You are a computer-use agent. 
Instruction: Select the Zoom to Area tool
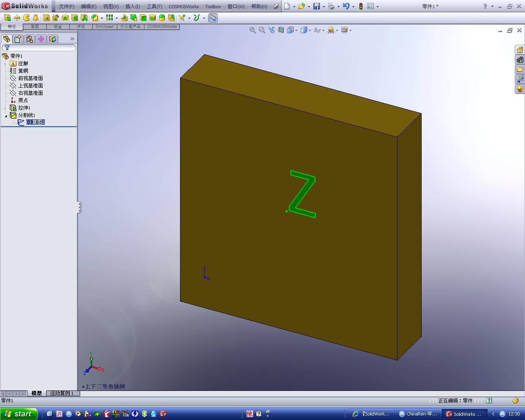click(x=262, y=30)
